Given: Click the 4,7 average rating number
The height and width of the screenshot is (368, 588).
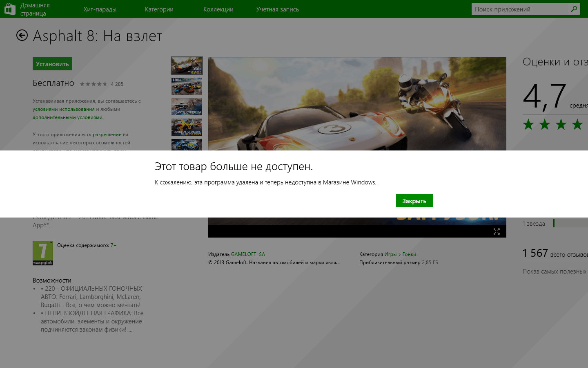Looking at the screenshot, I should (545, 97).
